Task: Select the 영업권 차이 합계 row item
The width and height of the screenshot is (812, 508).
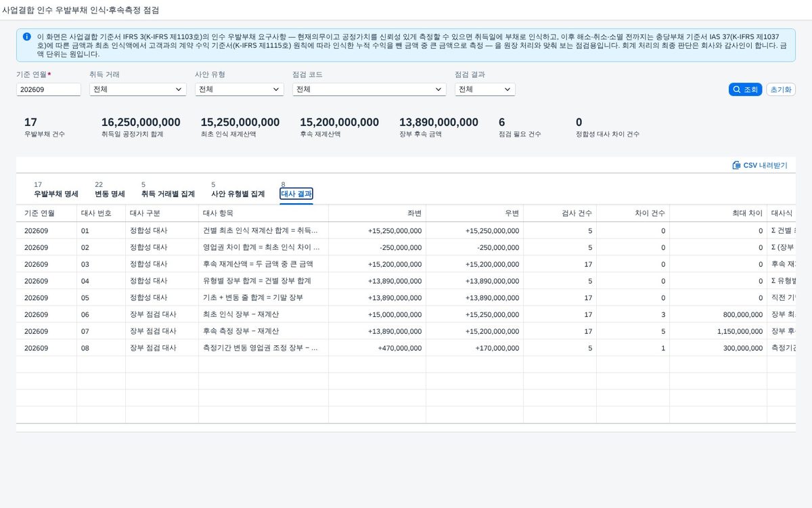Action: coord(264,247)
